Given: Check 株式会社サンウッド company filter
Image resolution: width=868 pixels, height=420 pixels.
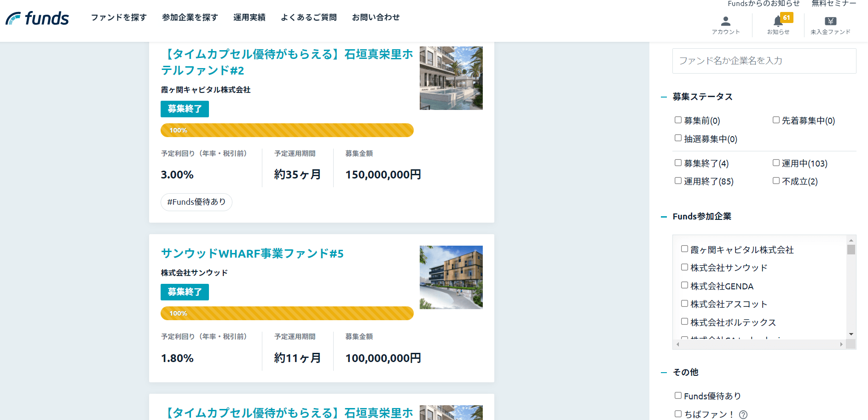Looking at the screenshot, I should (x=684, y=267).
